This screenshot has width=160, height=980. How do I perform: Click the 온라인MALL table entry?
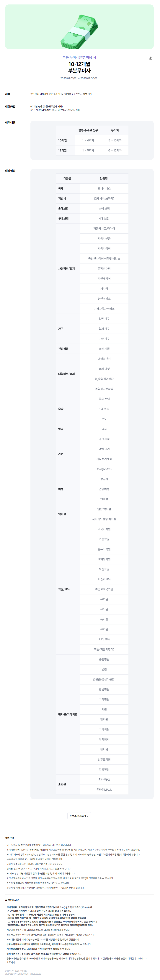coord(104,789)
